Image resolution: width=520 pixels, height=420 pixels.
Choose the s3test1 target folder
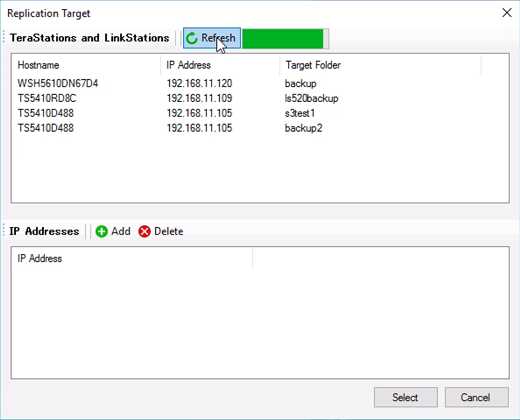click(300, 113)
